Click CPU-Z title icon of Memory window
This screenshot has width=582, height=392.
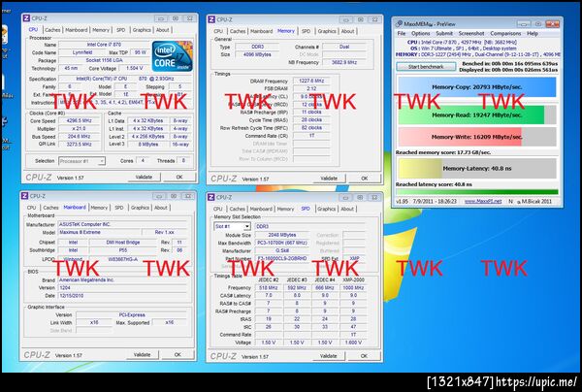point(211,19)
